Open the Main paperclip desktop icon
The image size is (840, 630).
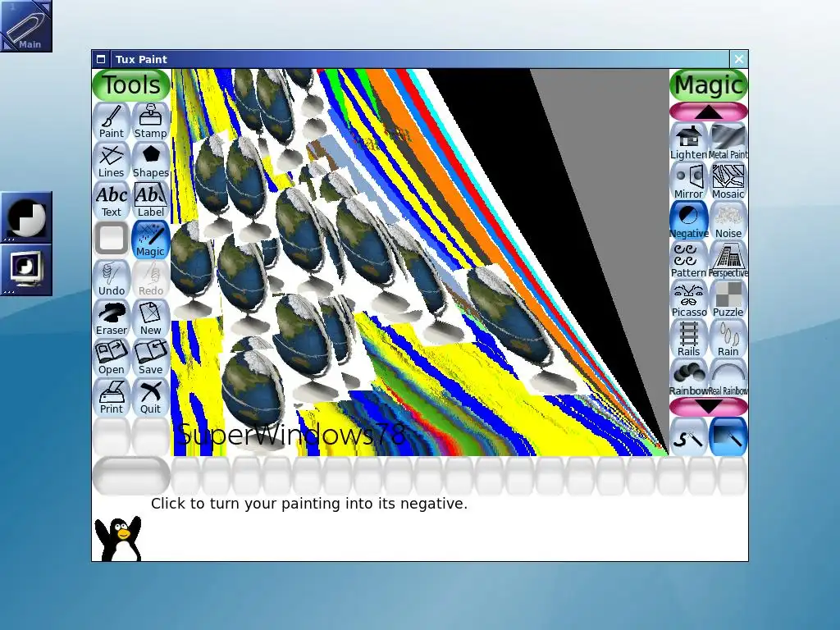[25, 25]
